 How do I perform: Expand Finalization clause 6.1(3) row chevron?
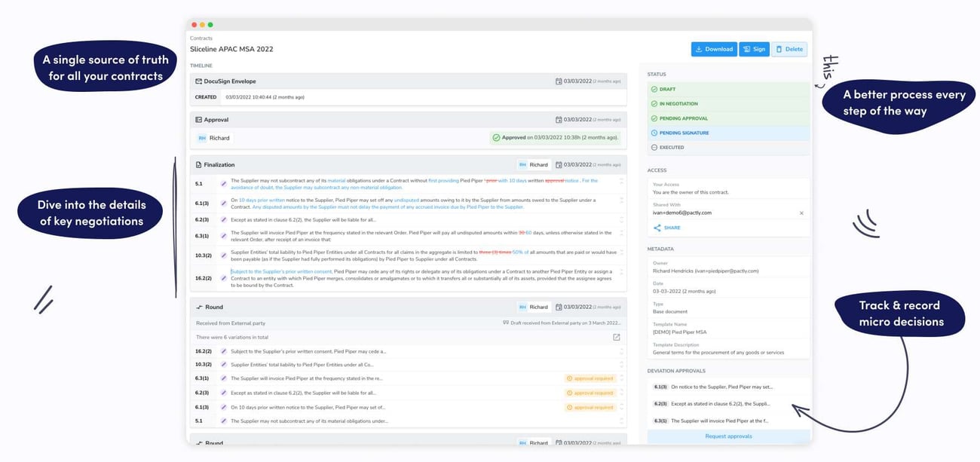point(621,200)
